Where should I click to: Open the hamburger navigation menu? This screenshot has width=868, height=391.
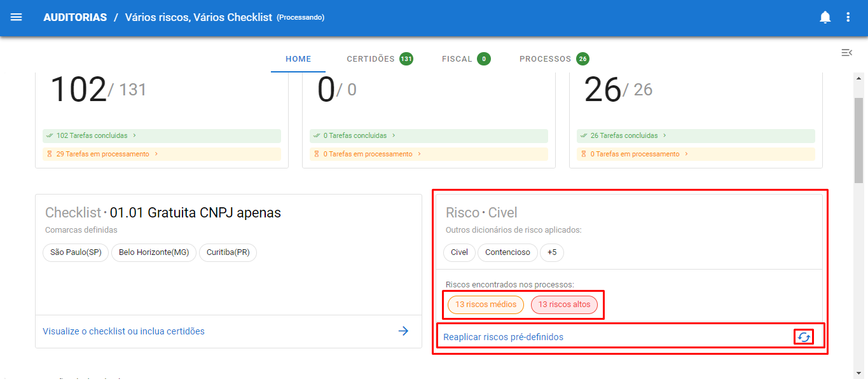pyautogui.click(x=17, y=17)
